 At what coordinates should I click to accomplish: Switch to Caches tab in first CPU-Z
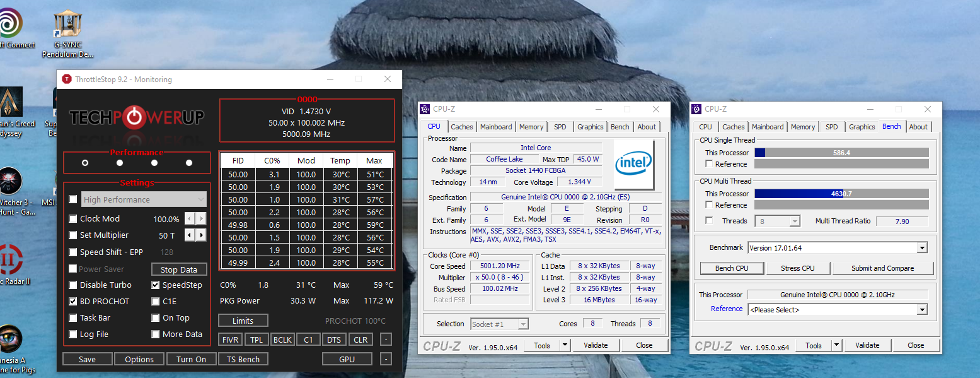462,127
